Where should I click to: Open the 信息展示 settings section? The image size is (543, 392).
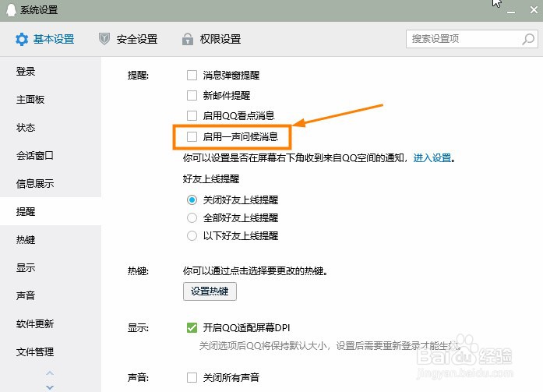pos(51,184)
